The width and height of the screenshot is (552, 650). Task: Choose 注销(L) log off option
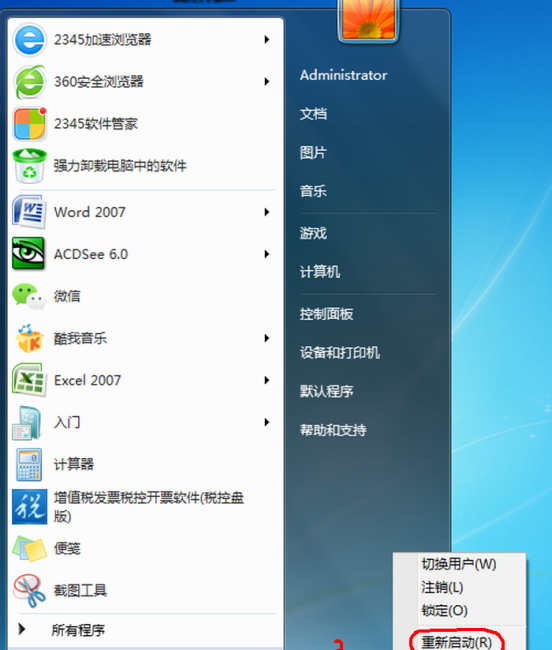pyautogui.click(x=442, y=587)
